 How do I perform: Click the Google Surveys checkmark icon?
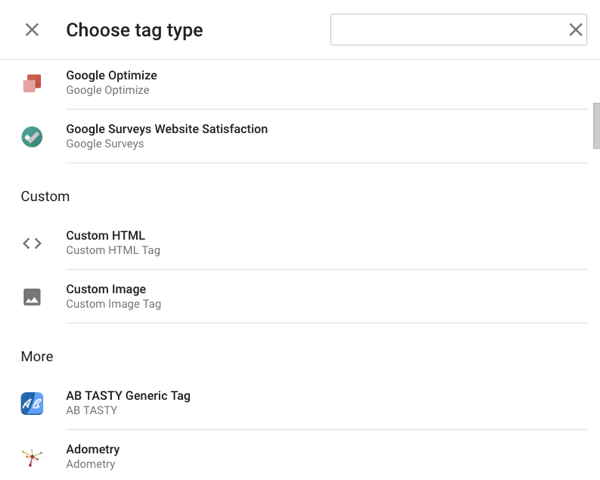32,137
